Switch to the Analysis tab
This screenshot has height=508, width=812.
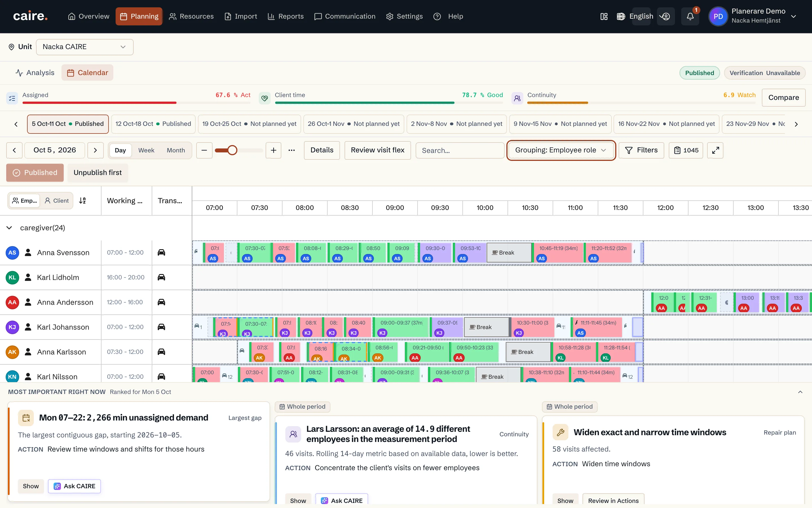tap(35, 73)
